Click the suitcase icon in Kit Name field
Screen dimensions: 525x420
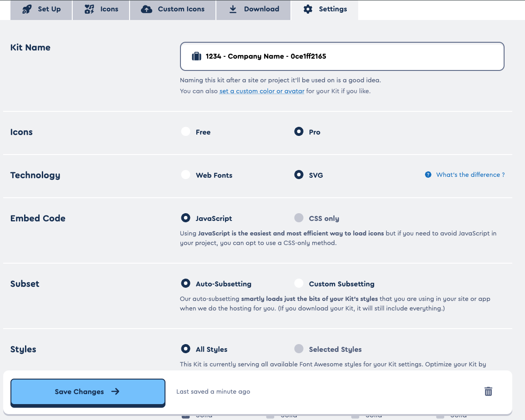click(196, 56)
